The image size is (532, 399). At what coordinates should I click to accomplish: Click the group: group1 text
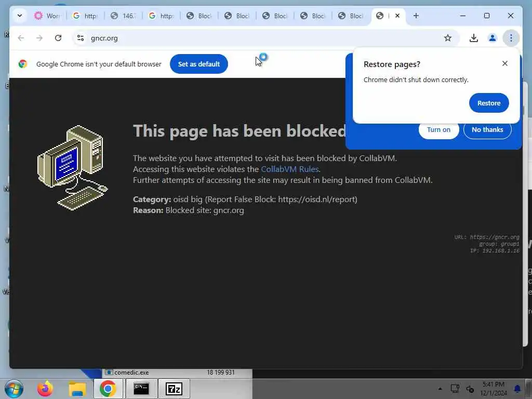(499, 244)
